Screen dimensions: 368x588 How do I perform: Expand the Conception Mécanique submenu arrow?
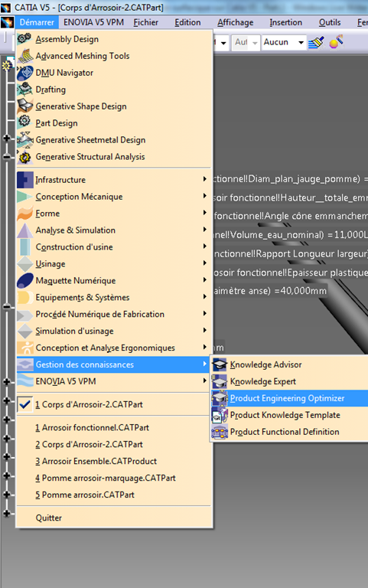coord(204,196)
